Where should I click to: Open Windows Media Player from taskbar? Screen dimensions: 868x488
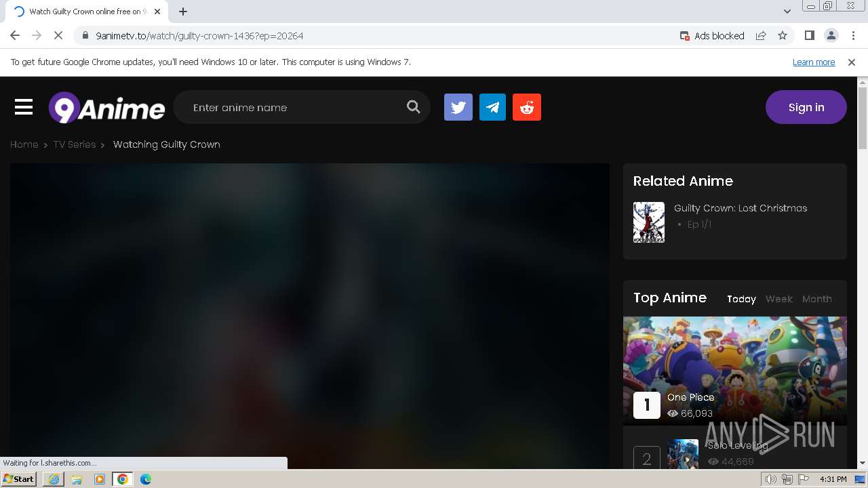click(100, 479)
